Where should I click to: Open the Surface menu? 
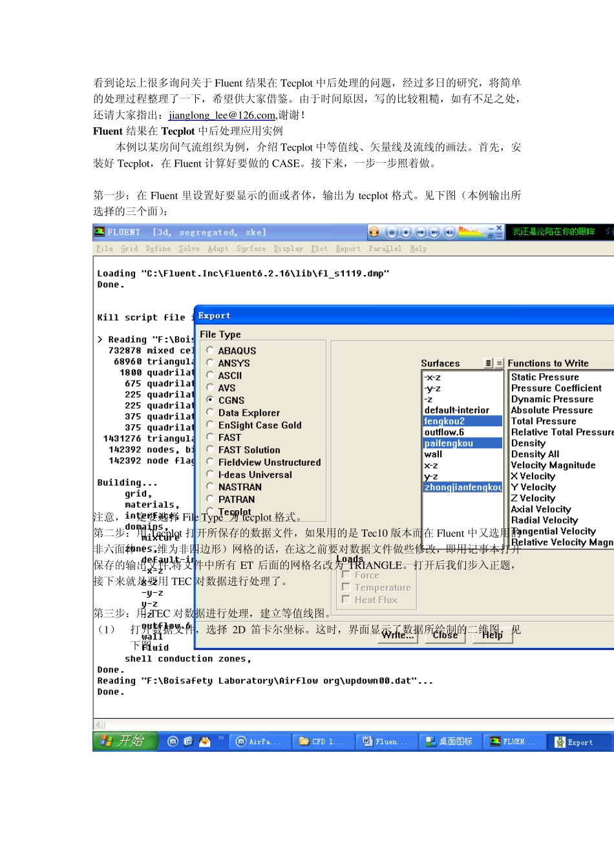coord(251,249)
